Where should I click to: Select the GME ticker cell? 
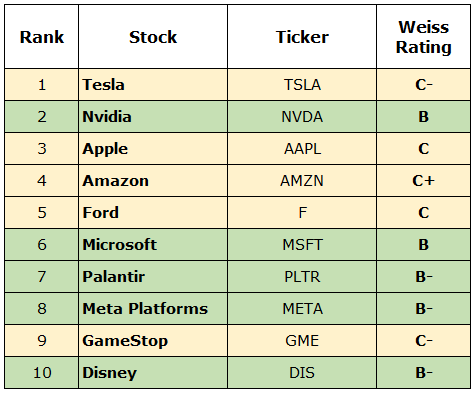(x=302, y=341)
